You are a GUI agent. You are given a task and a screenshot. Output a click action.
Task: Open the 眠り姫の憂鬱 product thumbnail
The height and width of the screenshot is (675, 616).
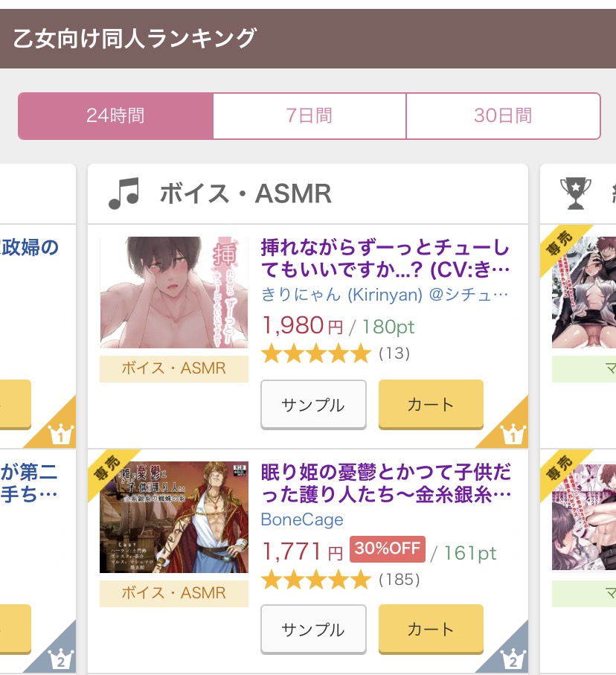coord(174,517)
